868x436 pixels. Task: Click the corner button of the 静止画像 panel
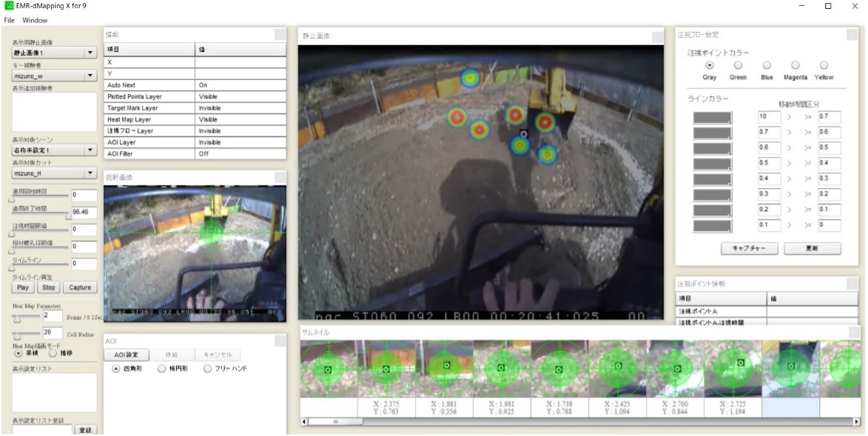coord(657,36)
